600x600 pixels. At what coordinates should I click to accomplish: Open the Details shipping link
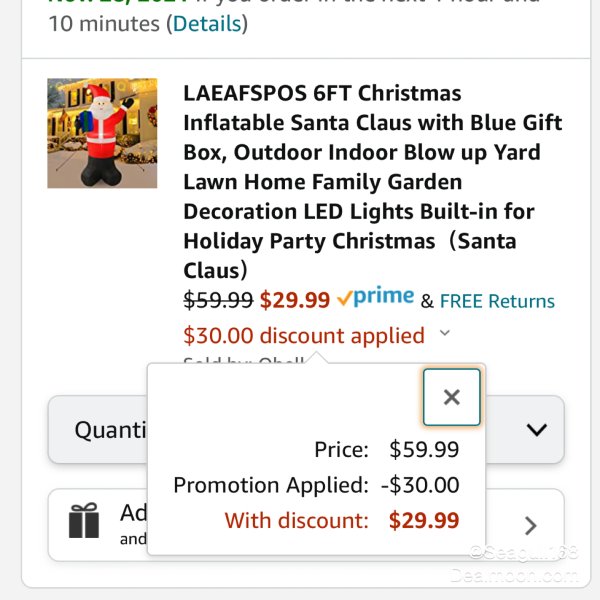pos(207,24)
